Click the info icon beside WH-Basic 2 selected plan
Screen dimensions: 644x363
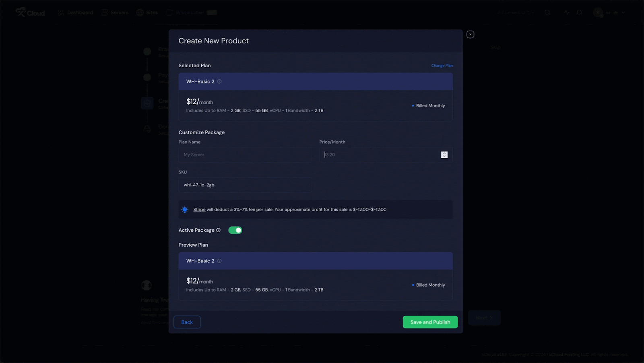click(x=219, y=81)
